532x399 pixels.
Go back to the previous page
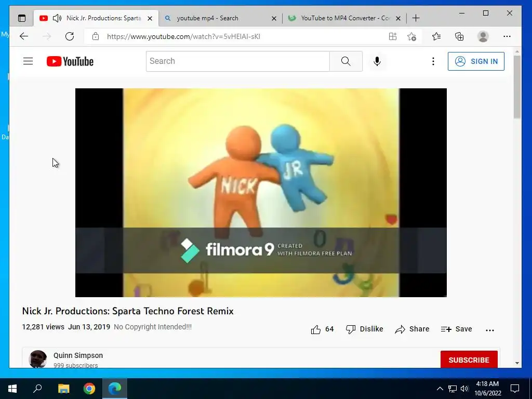24,36
